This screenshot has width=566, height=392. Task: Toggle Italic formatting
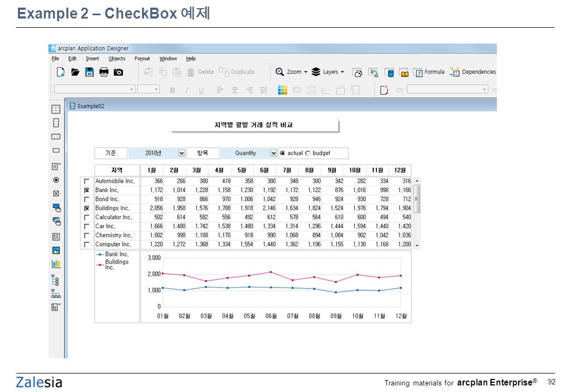pos(187,90)
